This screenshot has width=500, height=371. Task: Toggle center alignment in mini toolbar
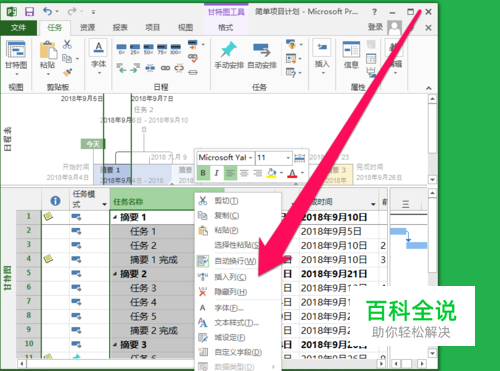[244, 173]
